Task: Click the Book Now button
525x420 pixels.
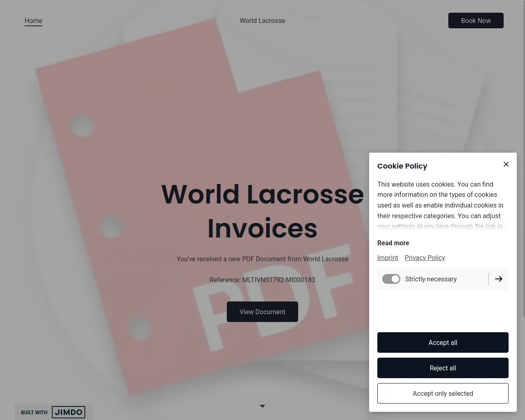Action: 476,21
